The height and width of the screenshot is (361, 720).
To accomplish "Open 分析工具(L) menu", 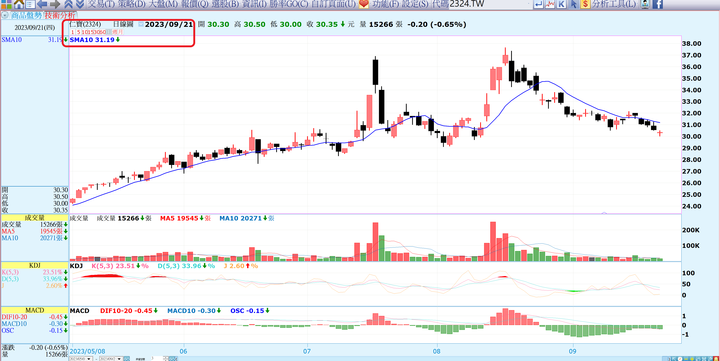I will [614, 4].
